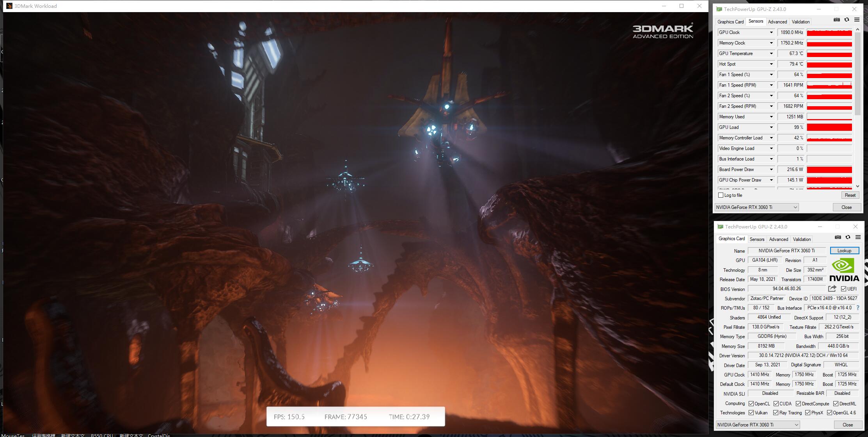Click the refresh icon in Graphics Card window
868x437 pixels.
click(848, 237)
